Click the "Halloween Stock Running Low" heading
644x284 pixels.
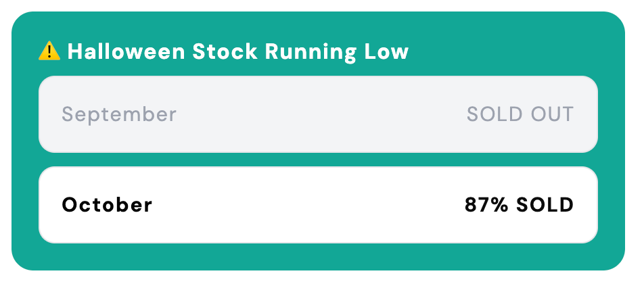click(x=238, y=51)
